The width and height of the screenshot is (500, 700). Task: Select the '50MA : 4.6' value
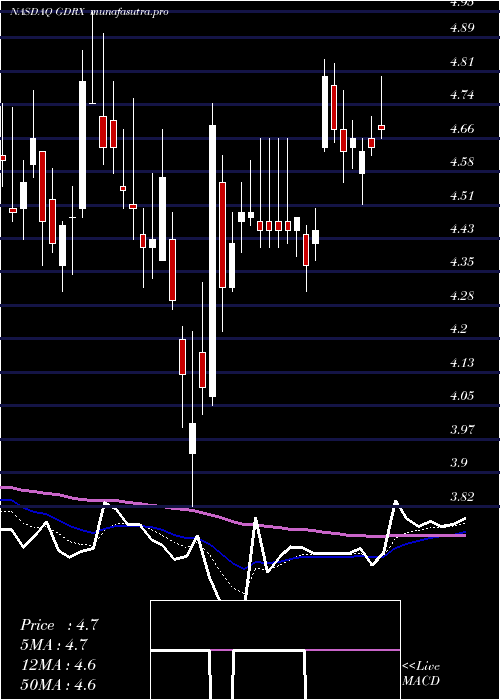(x=58, y=684)
